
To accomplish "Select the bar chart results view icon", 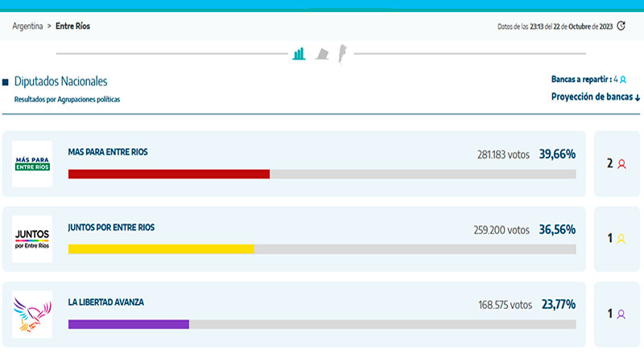I will click(x=299, y=54).
